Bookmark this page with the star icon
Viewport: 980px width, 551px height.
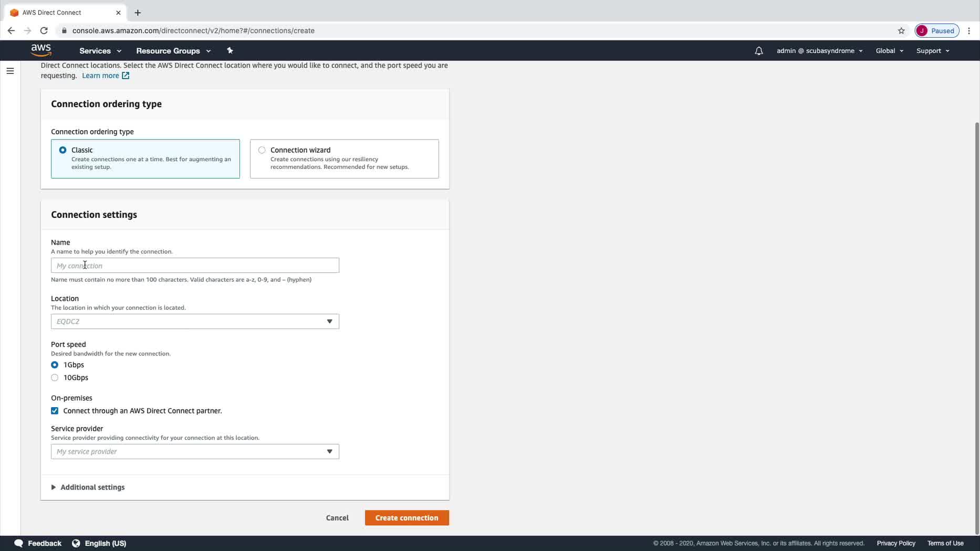click(x=901, y=30)
